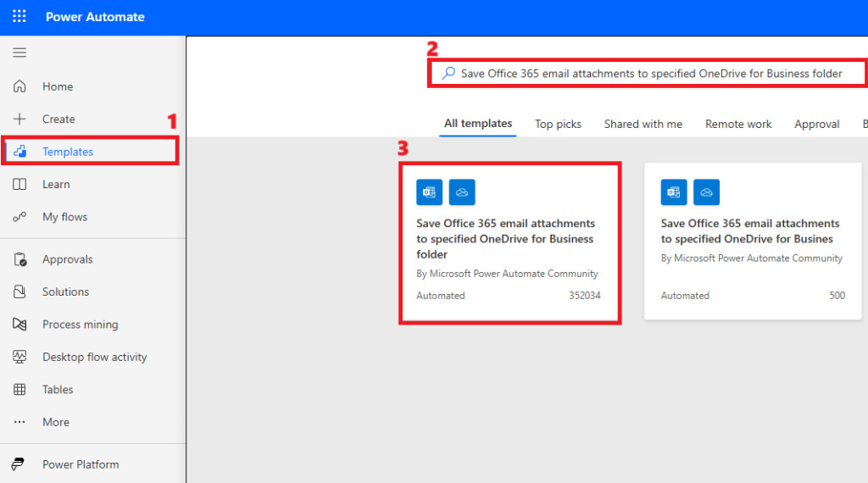Image resolution: width=868 pixels, height=483 pixels.
Task: Click the Create plus icon
Action: point(19,119)
